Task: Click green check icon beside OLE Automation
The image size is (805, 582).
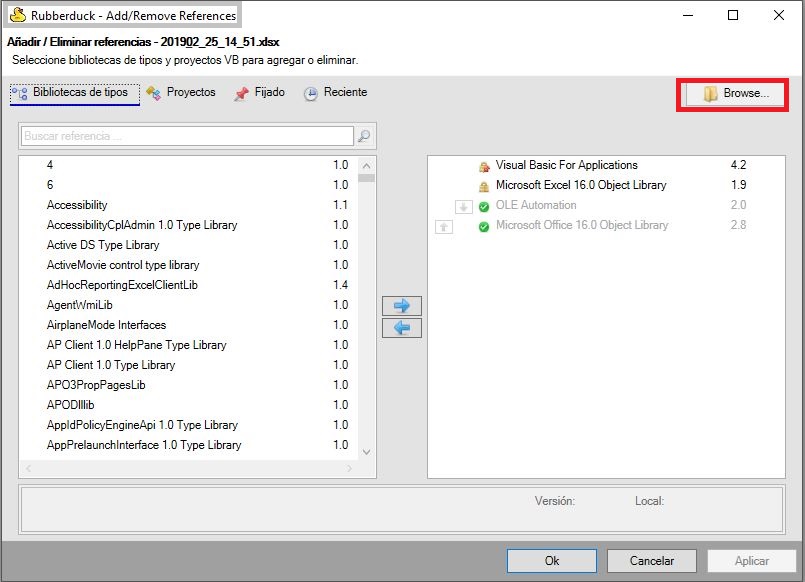Action: point(484,207)
